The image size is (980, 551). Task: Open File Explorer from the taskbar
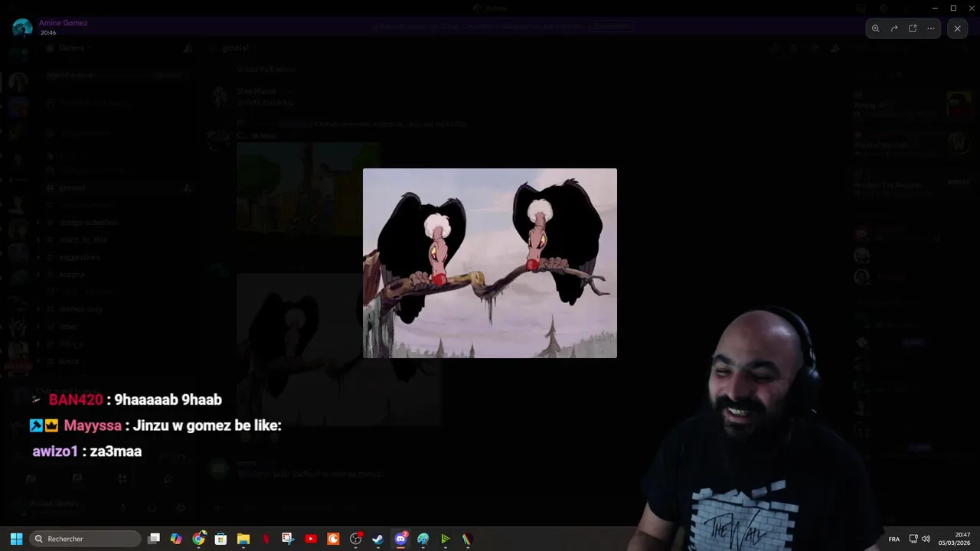click(243, 539)
